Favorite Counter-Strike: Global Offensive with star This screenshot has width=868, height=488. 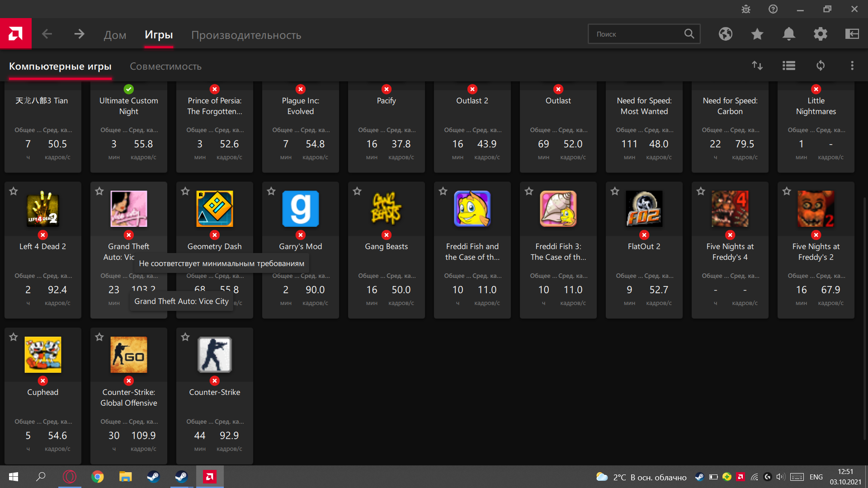99,337
